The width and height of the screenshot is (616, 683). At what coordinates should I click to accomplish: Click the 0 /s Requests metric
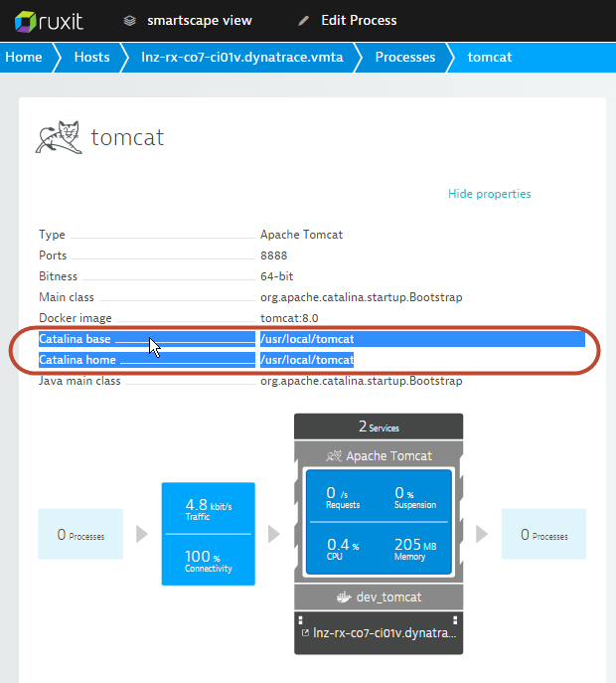tap(343, 497)
